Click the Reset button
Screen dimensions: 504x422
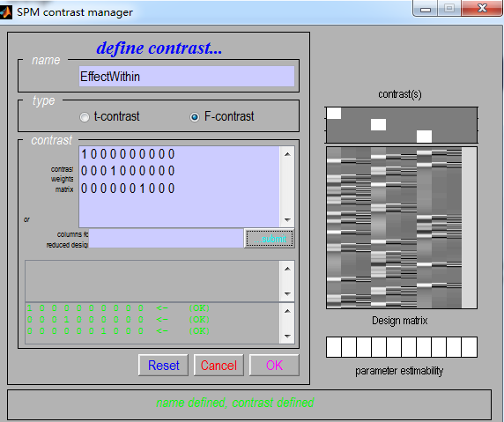coord(163,365)
